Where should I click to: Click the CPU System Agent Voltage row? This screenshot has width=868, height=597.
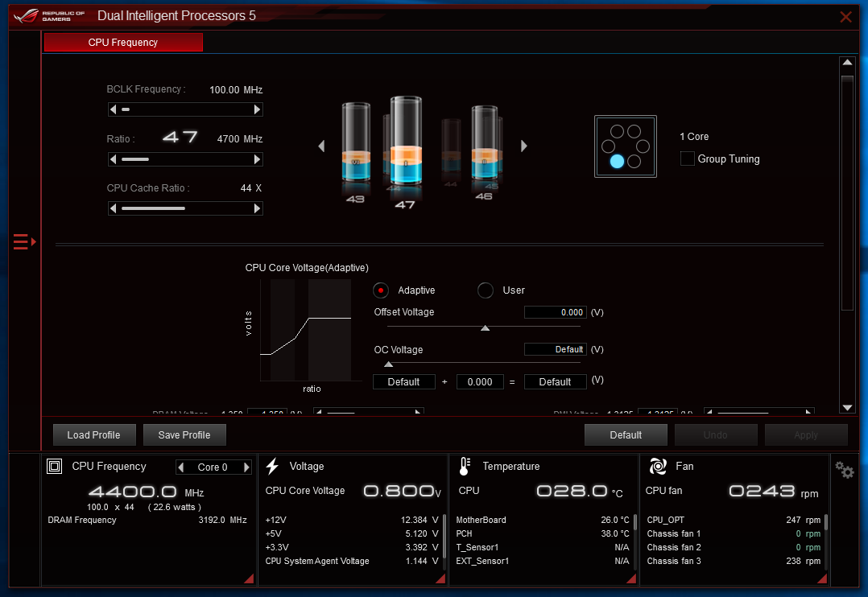point(352,561)
